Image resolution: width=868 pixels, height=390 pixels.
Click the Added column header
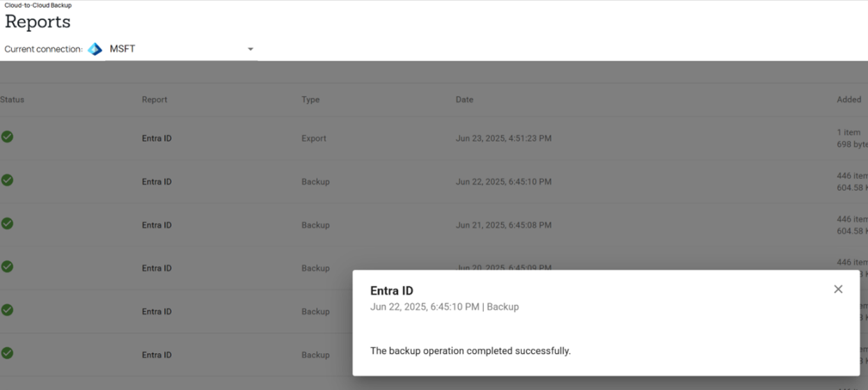click(x=849, y=100)
